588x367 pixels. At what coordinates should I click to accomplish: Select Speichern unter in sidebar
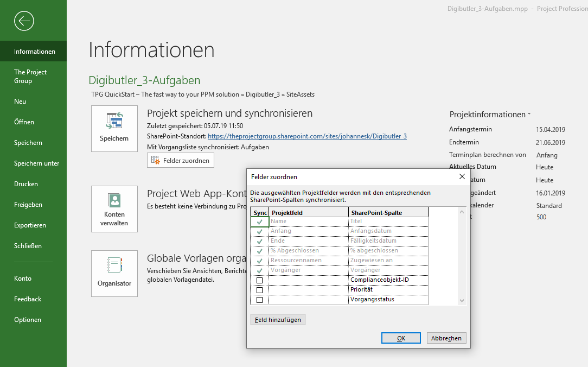pyautogui.click(x=36, y=163)
